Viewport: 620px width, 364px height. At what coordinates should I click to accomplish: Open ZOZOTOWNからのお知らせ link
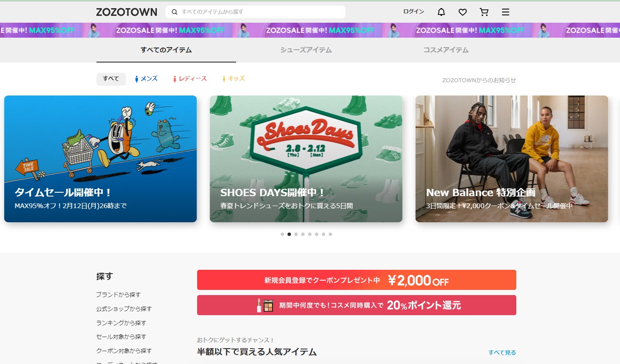pos(479,80)
